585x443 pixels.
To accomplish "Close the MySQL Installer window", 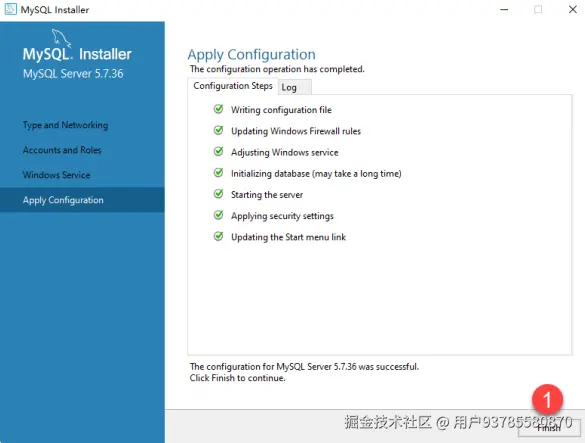I will click(573, 9).
